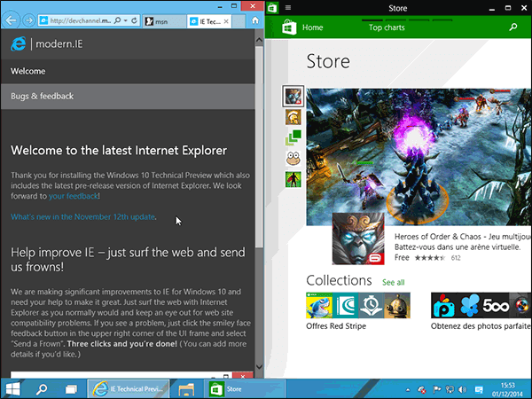Viewport: 532px width, 399px height.
Task: Select the green squares app spotlight thumbnail
Action: pos(293,137)
